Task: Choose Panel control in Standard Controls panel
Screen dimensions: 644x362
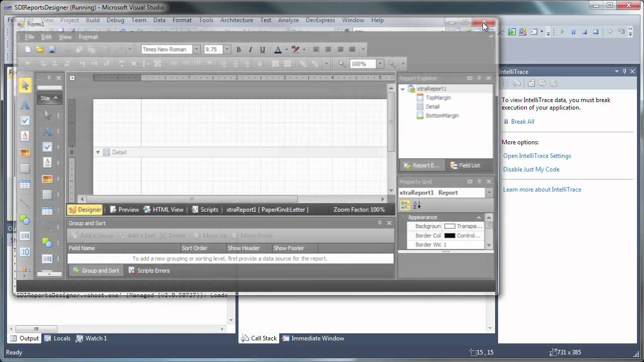Action: (47, 195)
